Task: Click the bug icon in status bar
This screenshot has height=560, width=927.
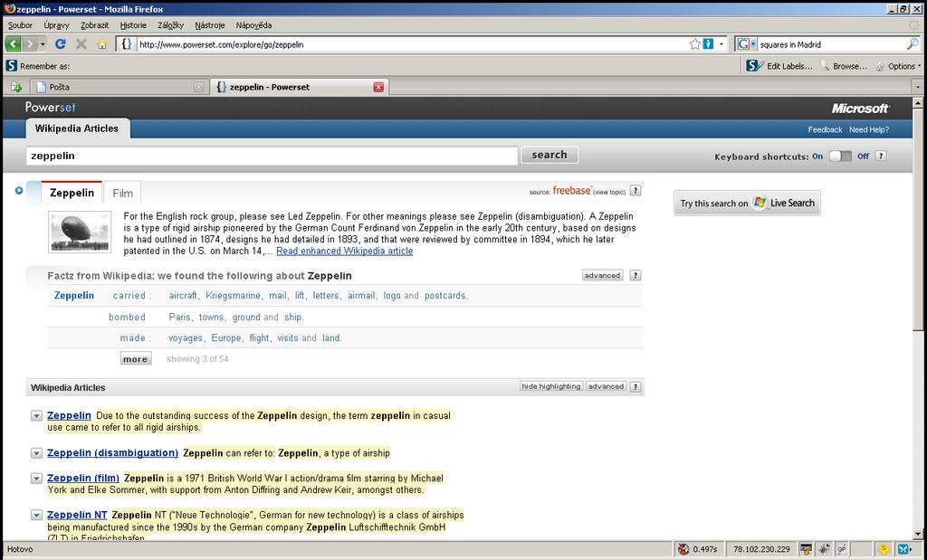Action: [x=824, y=549]
